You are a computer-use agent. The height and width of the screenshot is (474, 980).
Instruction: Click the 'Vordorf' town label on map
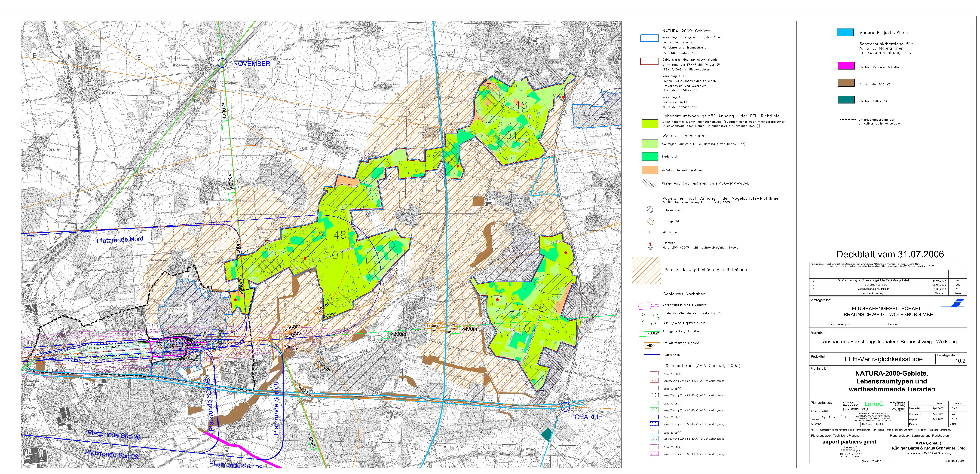pyautogui.click(x=54, y=149)
